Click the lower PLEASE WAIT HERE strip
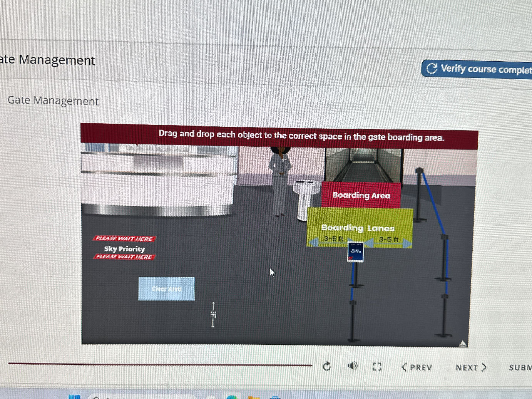 [x=124, y=257]
